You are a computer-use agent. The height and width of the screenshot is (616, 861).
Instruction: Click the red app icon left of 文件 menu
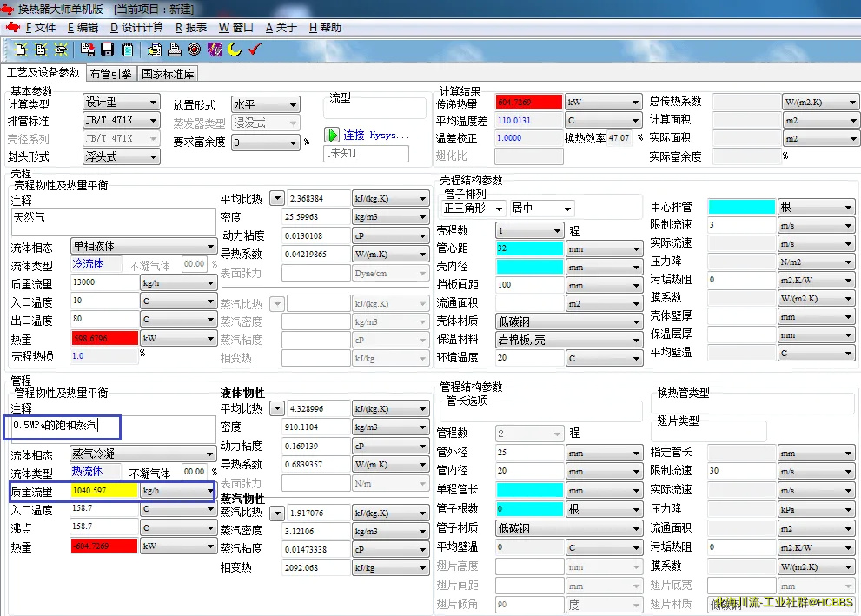[13, 27]
